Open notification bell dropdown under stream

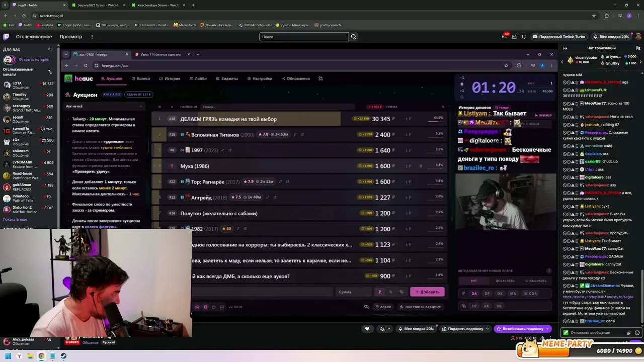coord(384,329)
